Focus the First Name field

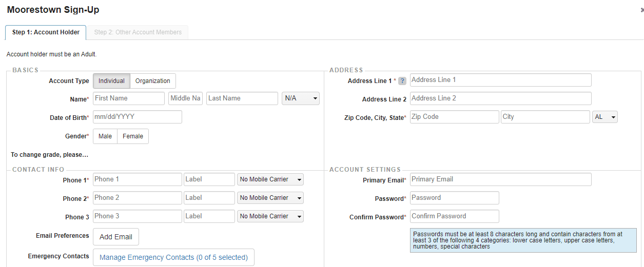[129, 98]
